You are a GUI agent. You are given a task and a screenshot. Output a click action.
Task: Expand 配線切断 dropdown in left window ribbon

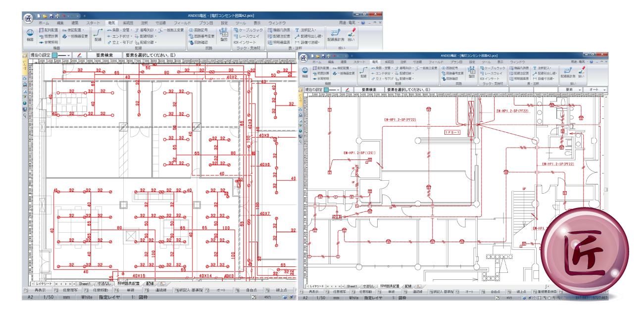145,36
